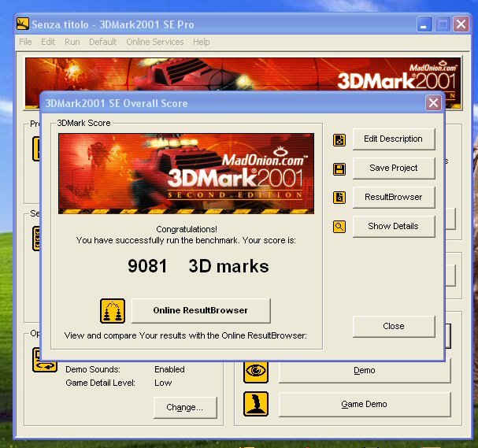Viewport: 478px width, 448px height.
Task: Open the Run menu
Action: (x=72, y=42)
